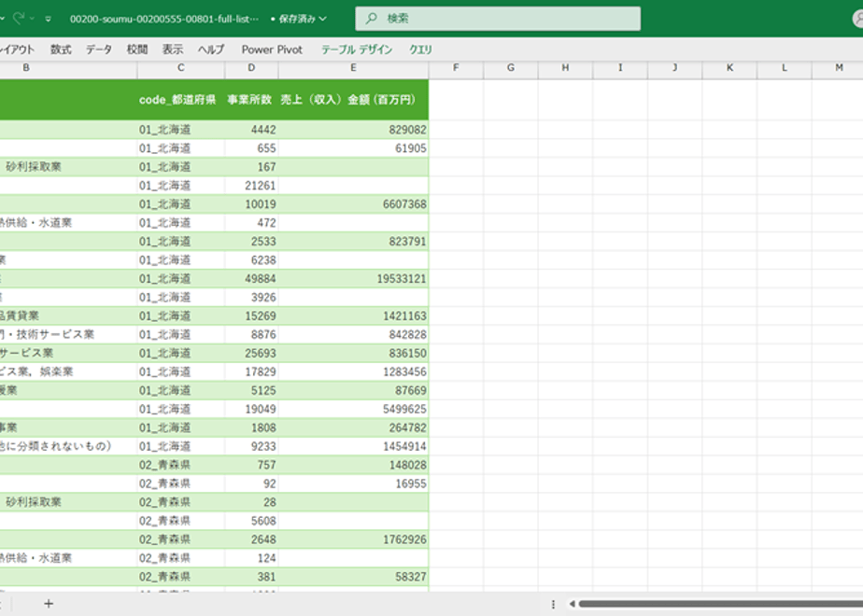Select cell with value 61905
Viewport: 863px width, 616px height.
(x=353, y=148)
